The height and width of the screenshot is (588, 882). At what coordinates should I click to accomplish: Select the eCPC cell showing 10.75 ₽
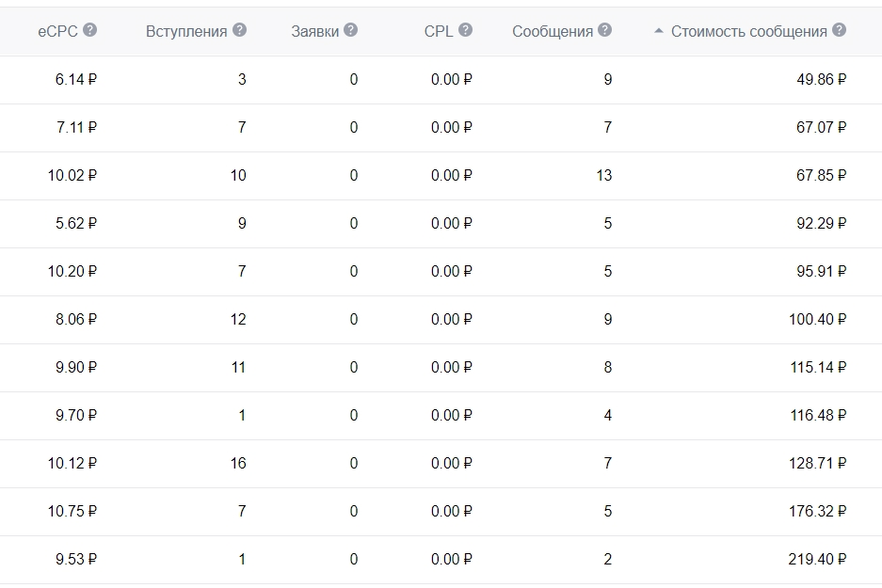pyautogui.click(x=72, y=512)
